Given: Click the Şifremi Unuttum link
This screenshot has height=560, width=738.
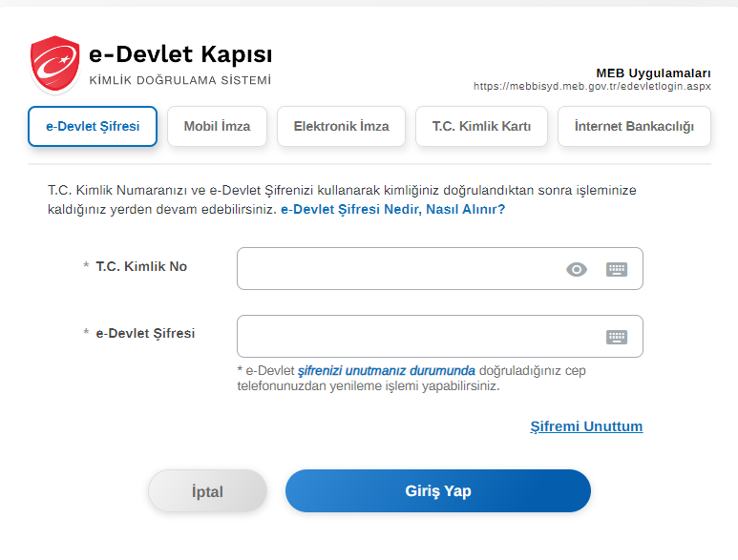Looking at the screenshot, I should (586, 426).
